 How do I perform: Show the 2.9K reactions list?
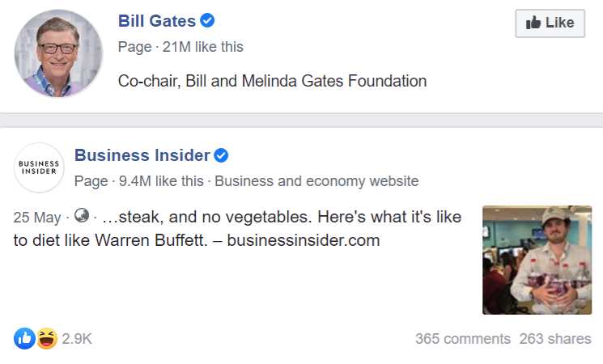(77, 339)
